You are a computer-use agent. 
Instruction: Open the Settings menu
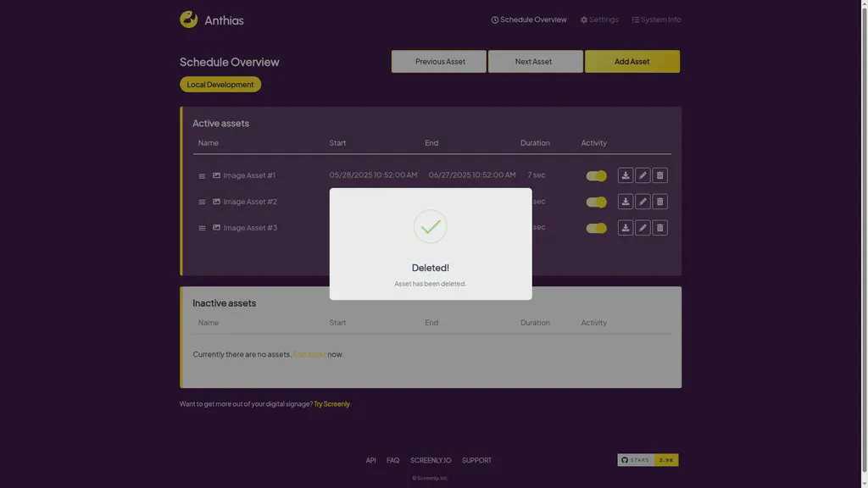(x=599, y=19)
